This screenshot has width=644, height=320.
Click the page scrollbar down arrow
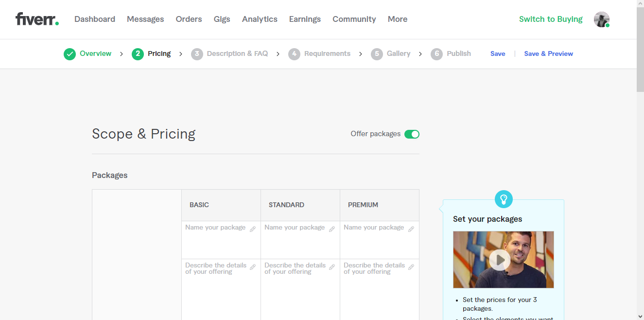[x=640, y=316]
